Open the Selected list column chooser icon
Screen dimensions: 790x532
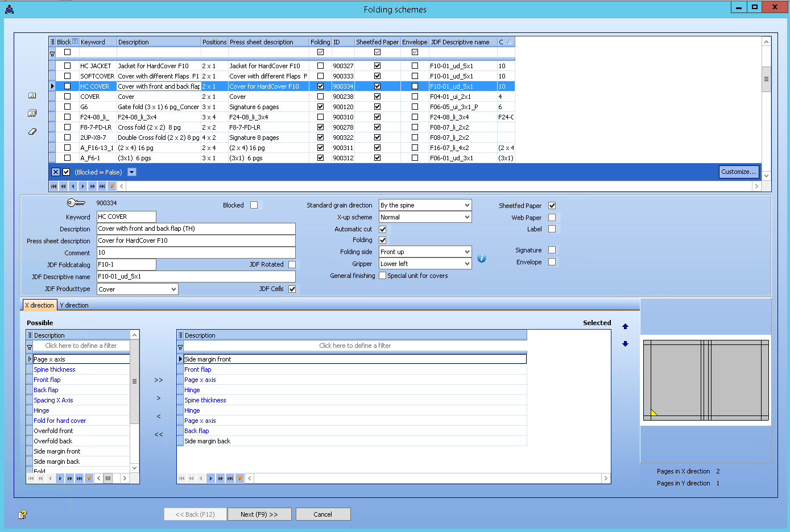180,335
